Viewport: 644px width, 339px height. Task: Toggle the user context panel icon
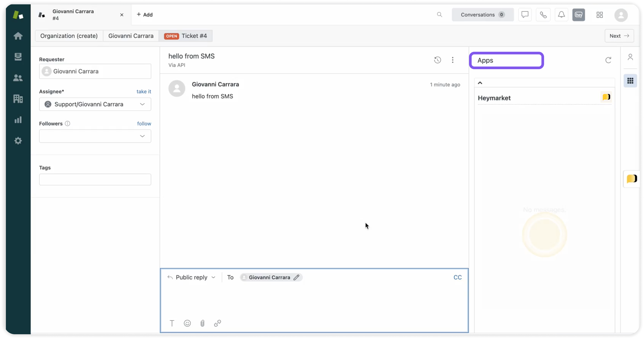pos(630,57)
